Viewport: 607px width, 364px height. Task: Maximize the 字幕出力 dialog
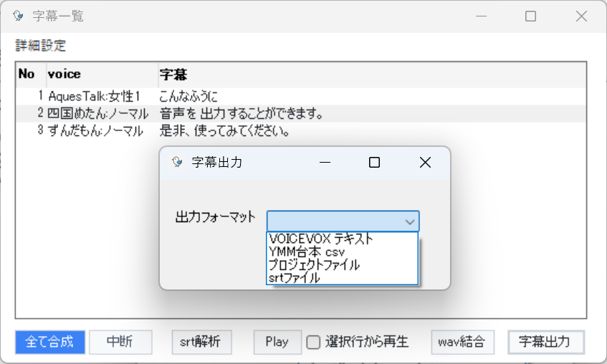374,162
